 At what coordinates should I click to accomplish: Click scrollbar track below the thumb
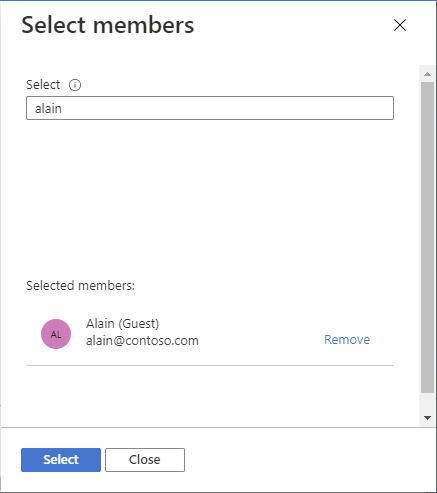[x=427, y=402]
